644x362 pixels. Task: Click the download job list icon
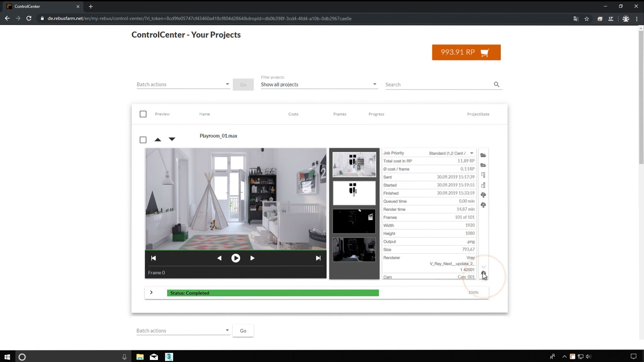pos(483,175)
